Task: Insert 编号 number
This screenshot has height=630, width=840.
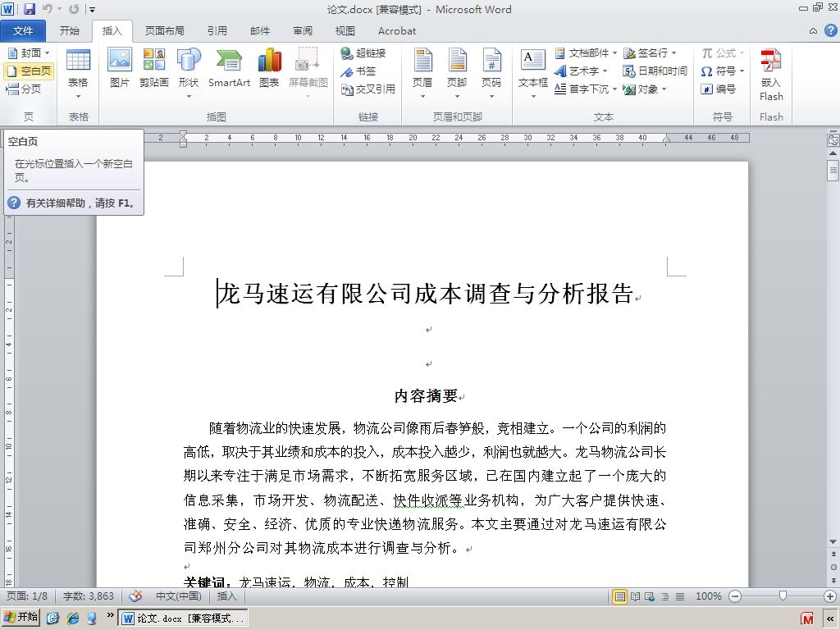Action: pos(719,89)
